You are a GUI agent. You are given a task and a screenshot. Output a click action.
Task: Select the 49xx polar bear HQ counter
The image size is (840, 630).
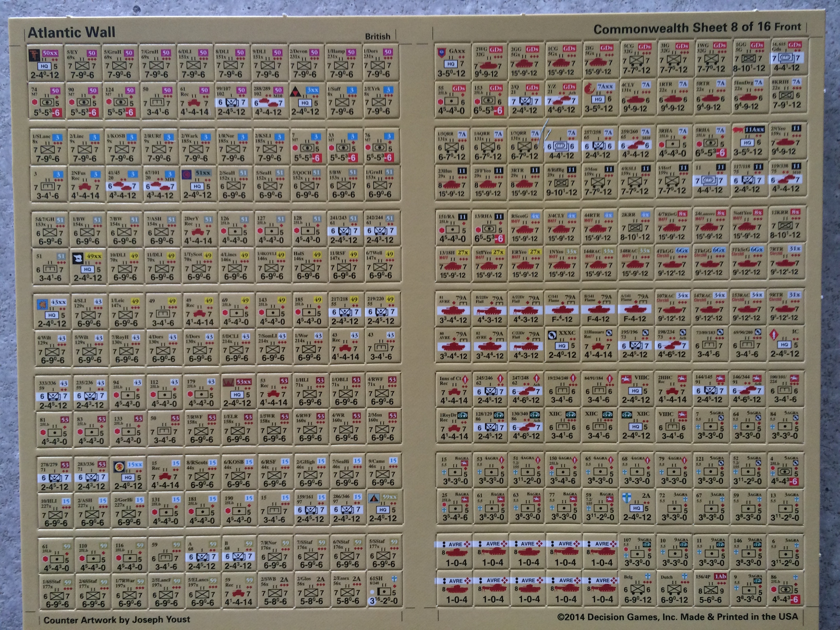point(88,266)
